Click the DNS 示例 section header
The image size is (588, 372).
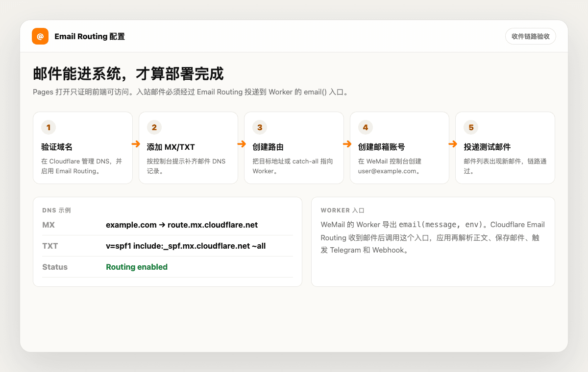pos(56,210)
